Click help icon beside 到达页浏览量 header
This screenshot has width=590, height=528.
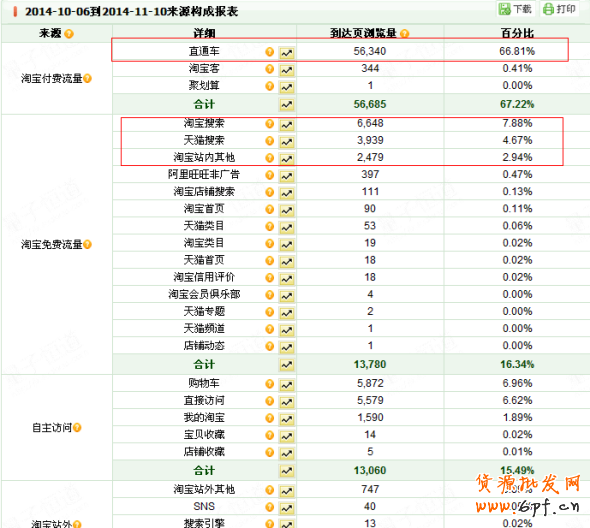click(x=404, y=34)
